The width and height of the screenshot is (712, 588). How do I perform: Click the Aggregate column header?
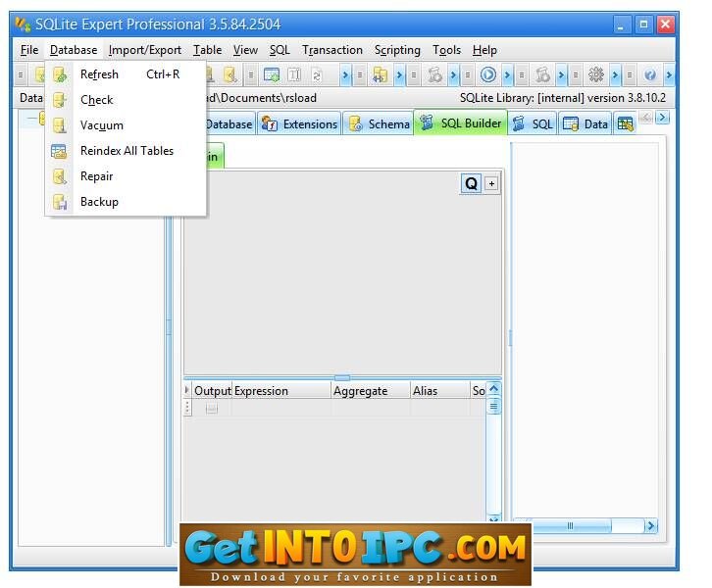pos(371,391)
